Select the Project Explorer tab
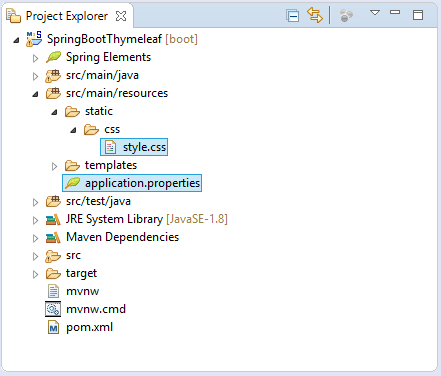Image resolution: width=441 pixels, height=376 pixels. click(67, 16)
